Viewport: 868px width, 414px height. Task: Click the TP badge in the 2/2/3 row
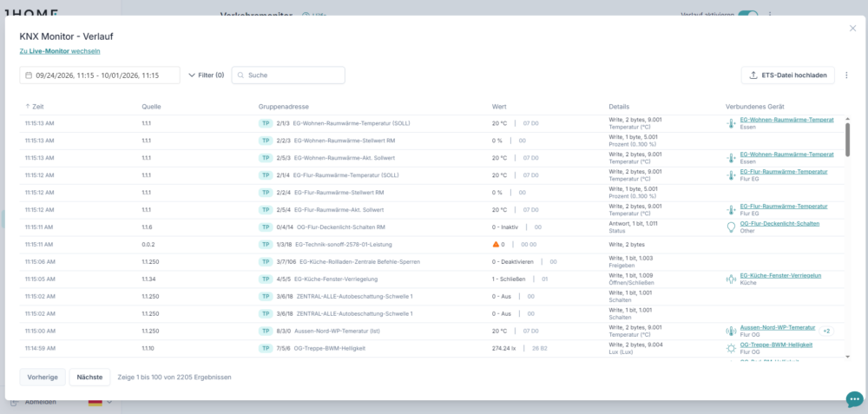pos(265,141)
